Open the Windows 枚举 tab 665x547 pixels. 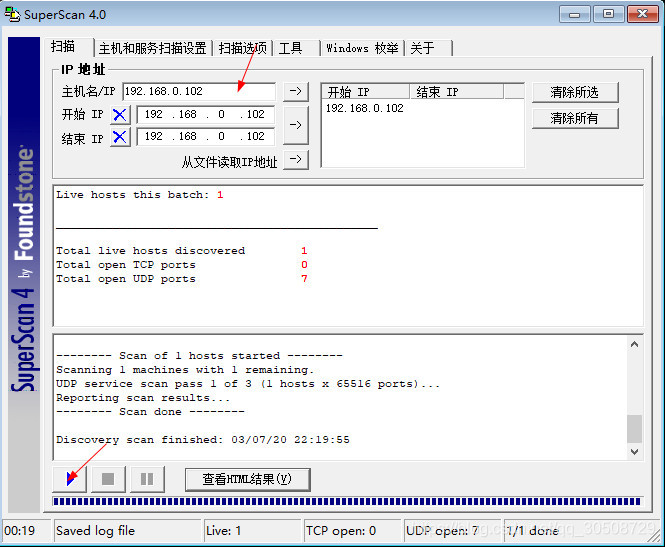tap(363, 48)
